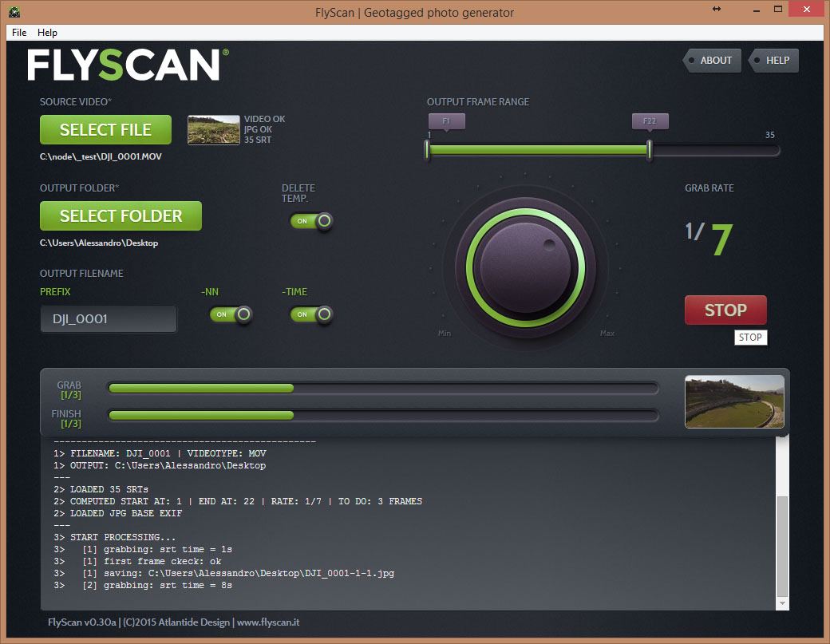Click the log scroll down arrow
This screenshot has width=830, height=644.
tap(782, 603)
